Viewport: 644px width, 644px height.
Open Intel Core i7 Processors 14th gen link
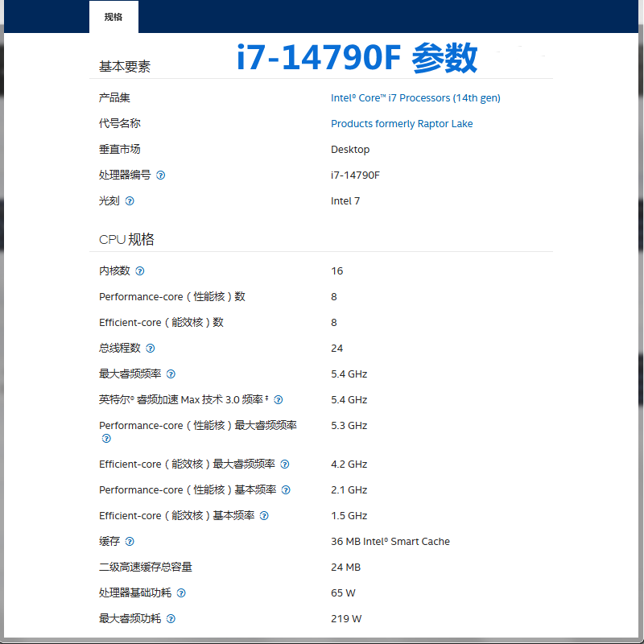pyautogui.click(x=415, y=97)
